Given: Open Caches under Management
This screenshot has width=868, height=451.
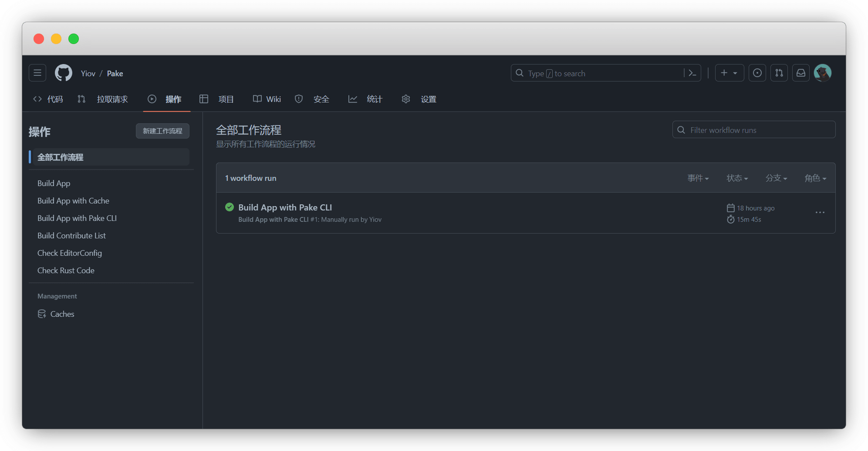Looking at the screenshot, I should [62, 314].
